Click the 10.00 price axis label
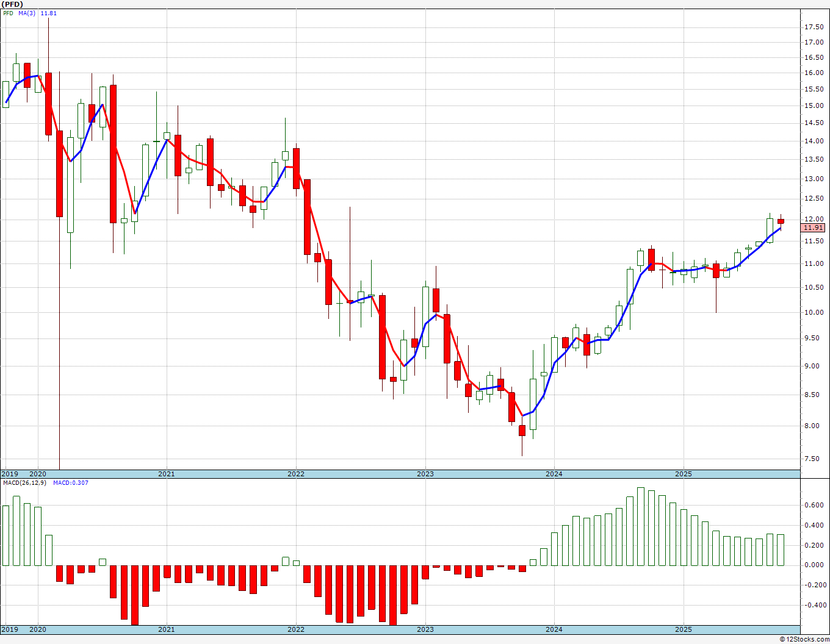 [814, 312]
